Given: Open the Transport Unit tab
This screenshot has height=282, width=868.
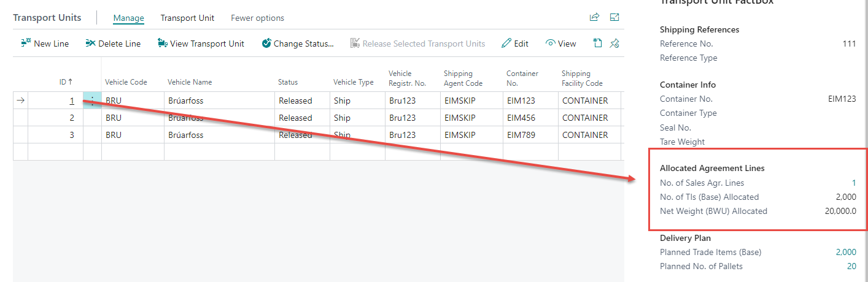Looking at the screenshot, I should [187, 18].
